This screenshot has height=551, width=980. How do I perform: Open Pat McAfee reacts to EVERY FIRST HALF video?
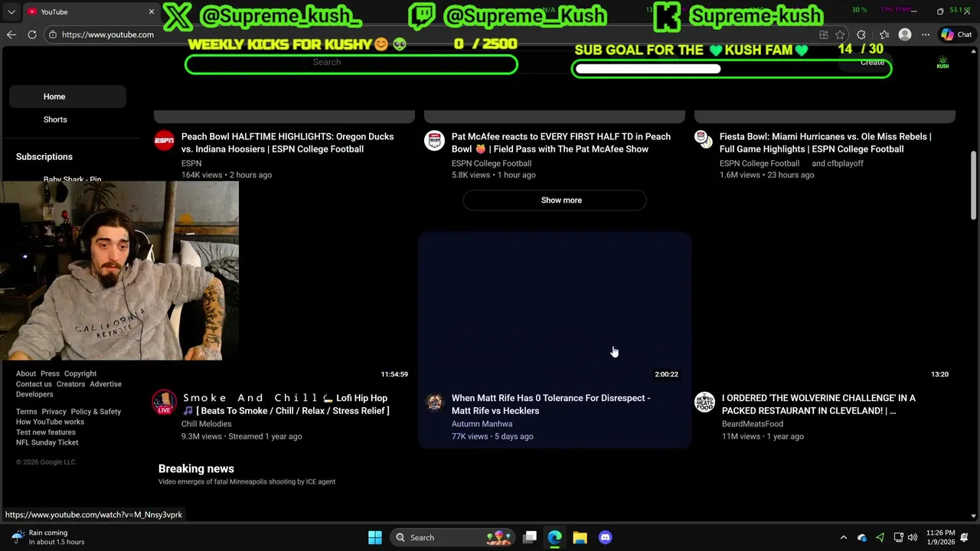point(560,143)
